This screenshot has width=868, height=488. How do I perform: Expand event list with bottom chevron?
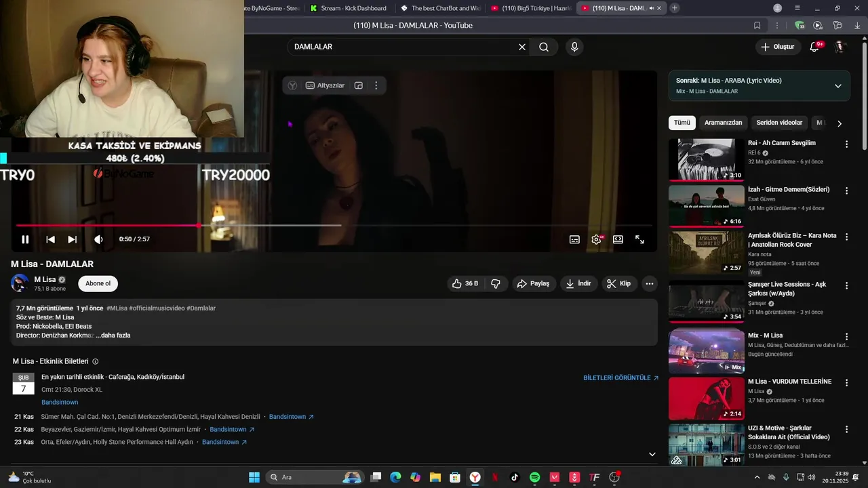click(652, 454)
